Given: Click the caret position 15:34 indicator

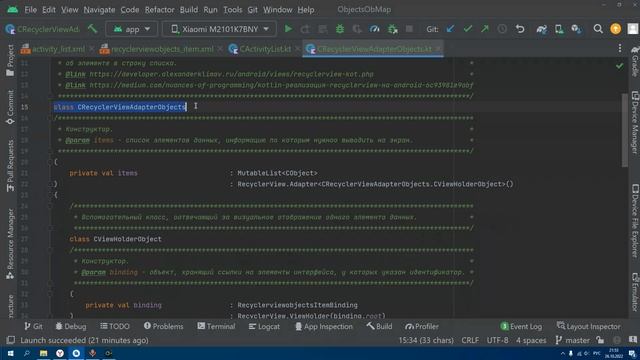Looking at the screenshot, I should pyautogui.click(x=426, y=340).
